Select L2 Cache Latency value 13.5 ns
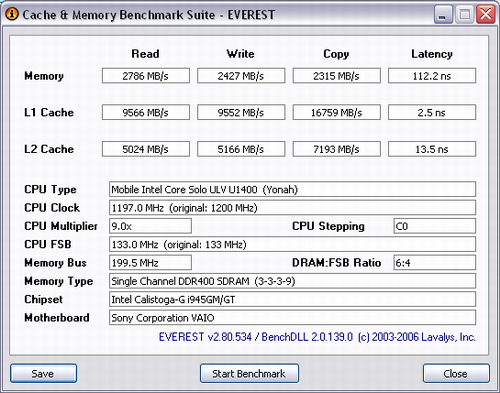Screen dimensions: 500x393 click(x=432, y=149)
